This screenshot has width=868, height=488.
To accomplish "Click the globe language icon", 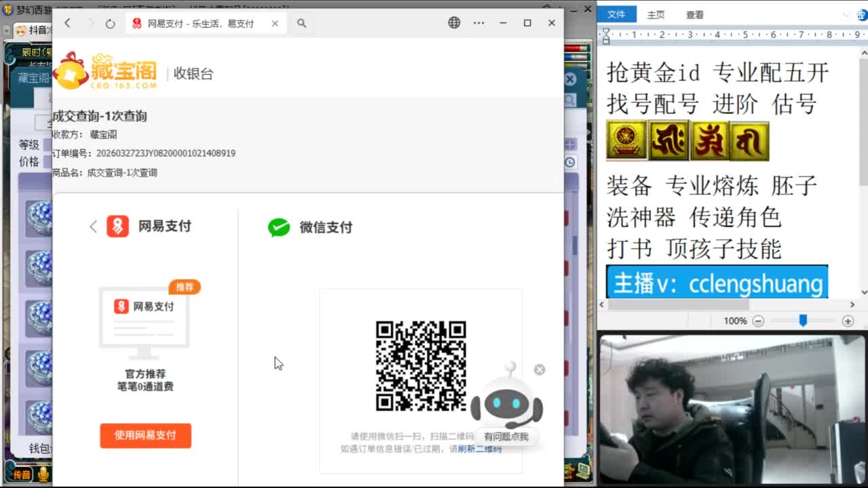I will click(454, 22).
